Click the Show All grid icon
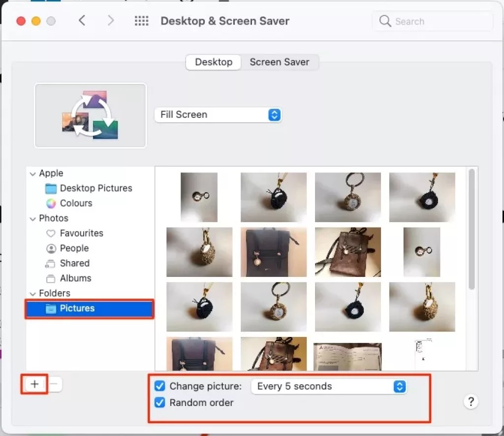The height and width of the screenshot is (436, 504). click(x=141, y=21)
